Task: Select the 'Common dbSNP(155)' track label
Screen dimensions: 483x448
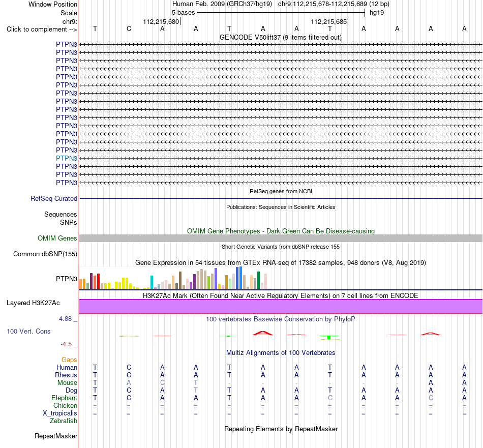Action: coord(45,254)
